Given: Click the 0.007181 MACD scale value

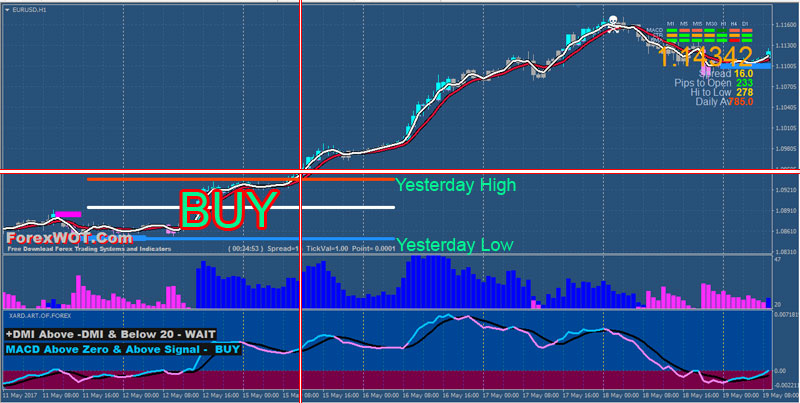Looking at the screenshot, I should pyautogui.click(x=786, y=315).
